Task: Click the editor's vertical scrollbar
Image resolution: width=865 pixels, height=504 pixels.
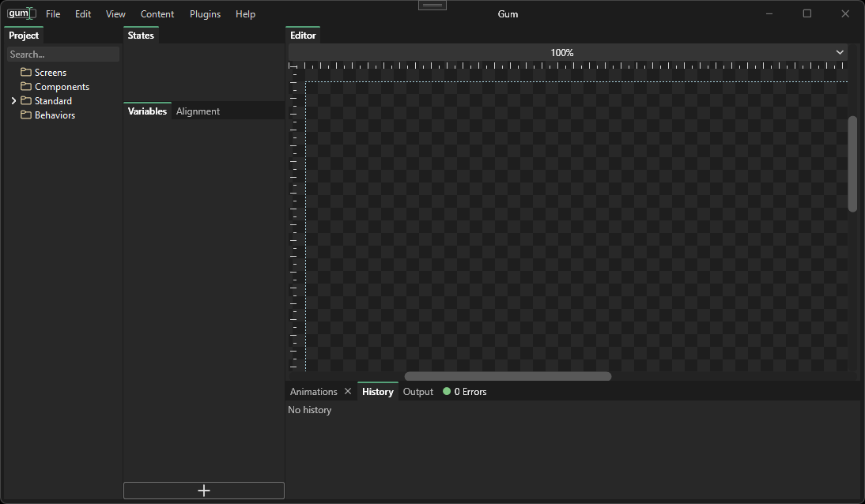Action: point(852,164)
